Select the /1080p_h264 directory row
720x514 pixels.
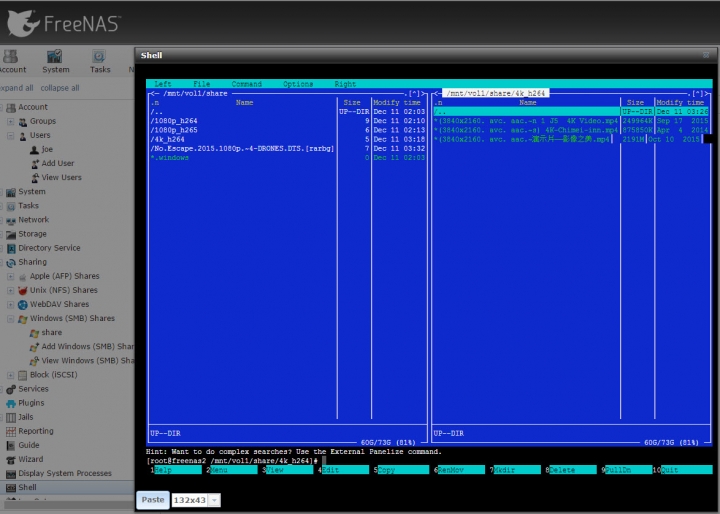click(287, 121)
